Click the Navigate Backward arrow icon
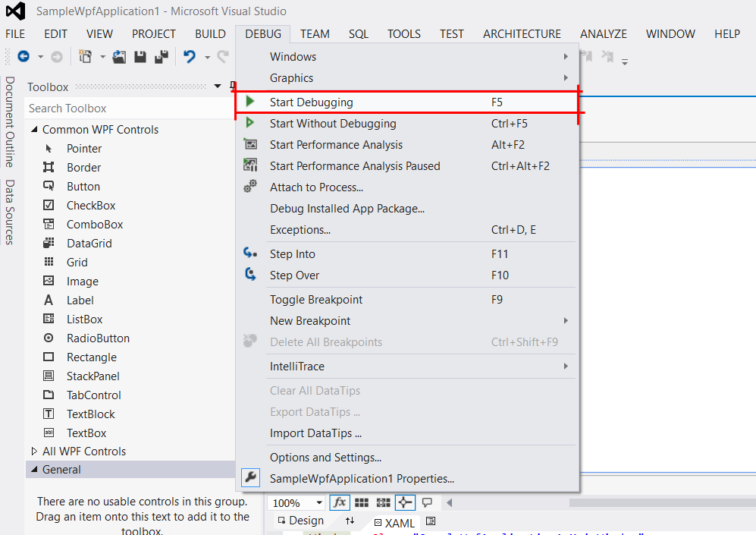 coord(24,57)
